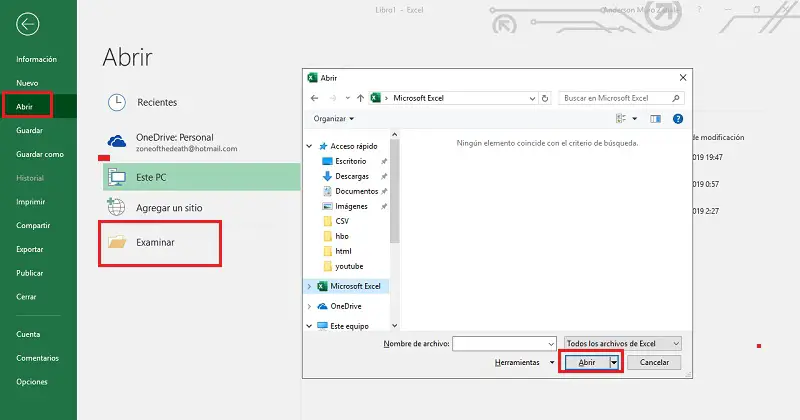Image resolution: width=800 pixels, height=420 pixels.
Task: Open the recent locations dropdown arrow
Action: click(x=347, y=98)
